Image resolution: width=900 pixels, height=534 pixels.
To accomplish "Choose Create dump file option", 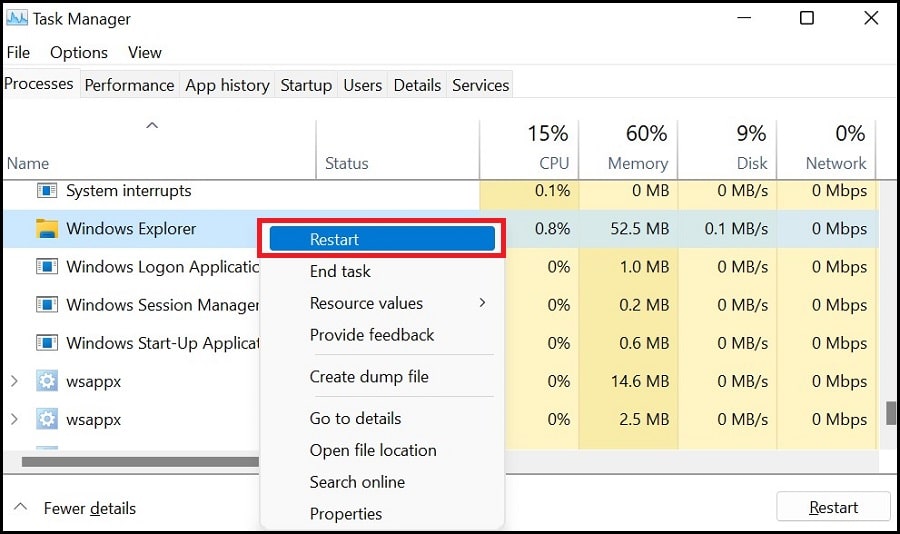I will point(369,377).
